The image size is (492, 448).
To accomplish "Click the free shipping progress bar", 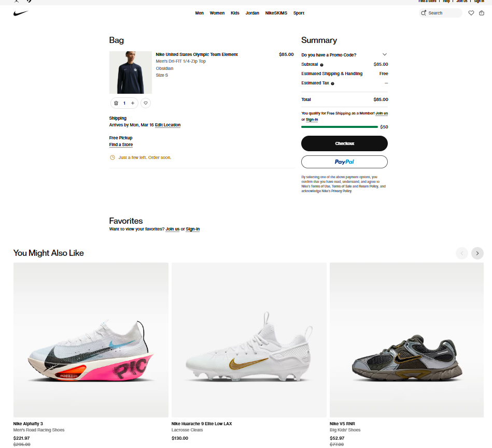I will click(x=340, y=127).
